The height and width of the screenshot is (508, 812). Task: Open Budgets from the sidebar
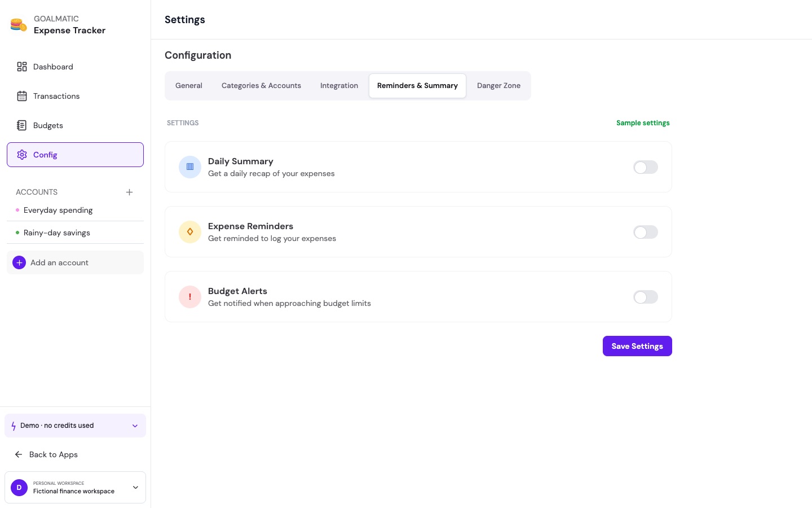tap(75, 125)
